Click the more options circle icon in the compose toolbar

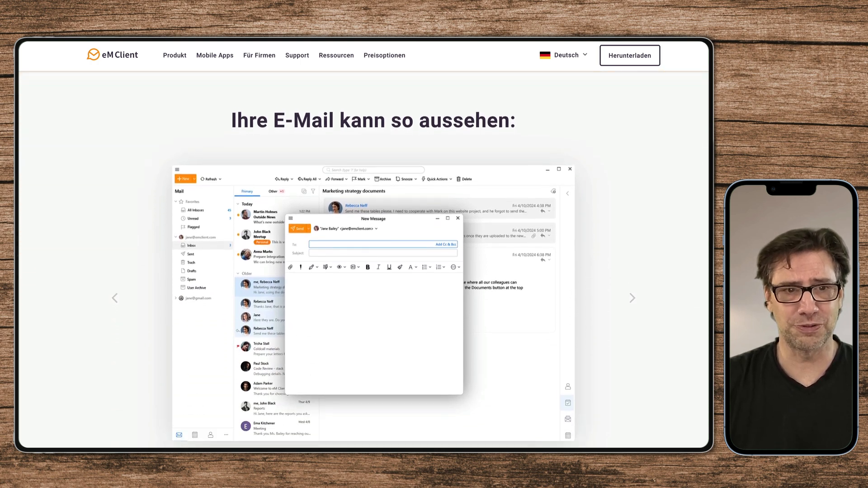pyautogui.click(x=453, y=267)
